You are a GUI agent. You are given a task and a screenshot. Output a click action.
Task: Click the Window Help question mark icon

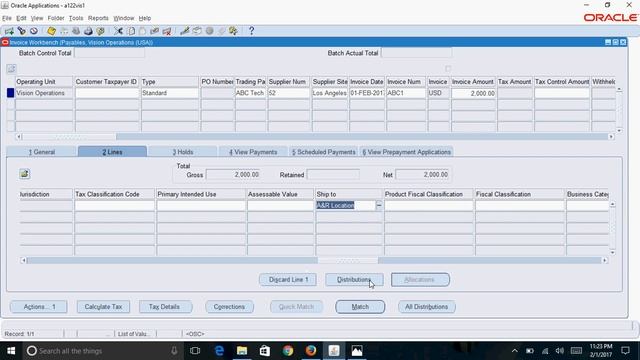pos(251,31)
